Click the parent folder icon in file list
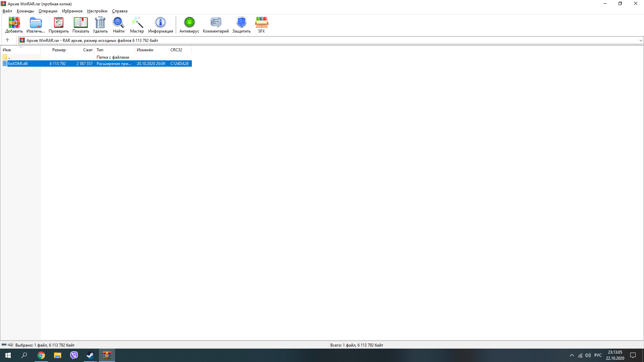This screenshot has width=644, height=362. click(x=5, y=57)
